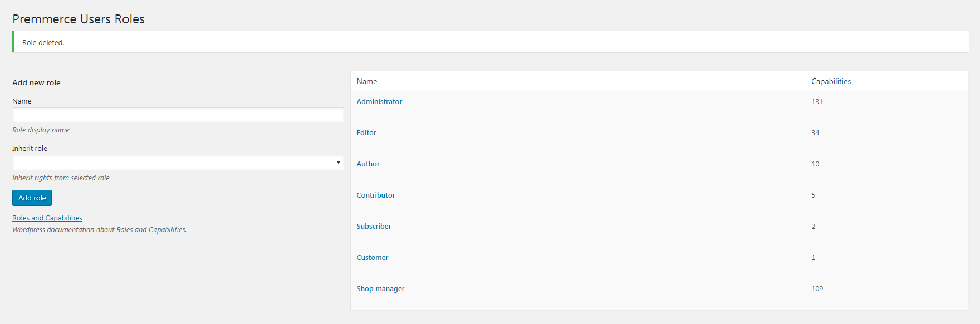Click the 34 capabilities count for Editor
Screen dimensions: 980x324
[815, 133]
